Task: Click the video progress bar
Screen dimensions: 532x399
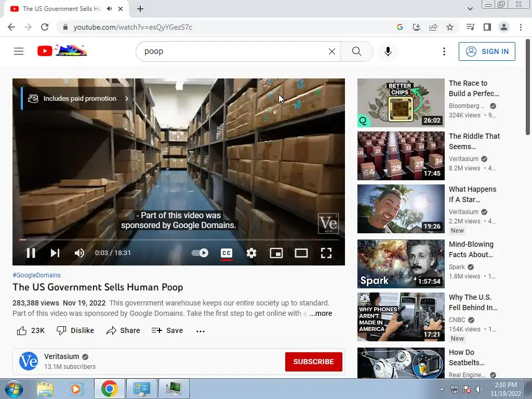Action: (x=179, y=240)
